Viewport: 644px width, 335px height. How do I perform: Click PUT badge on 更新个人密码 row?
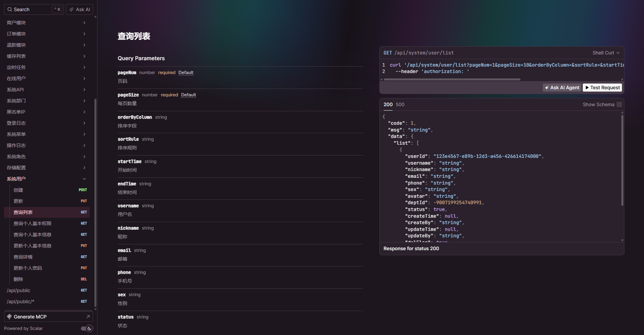(x=84, y=268)
